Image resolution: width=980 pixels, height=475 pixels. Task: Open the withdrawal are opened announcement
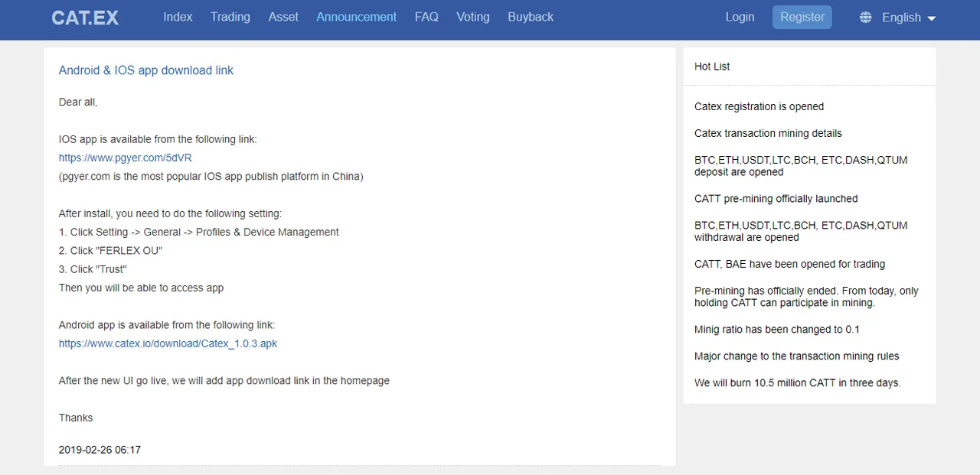click(x=801, y=231)
